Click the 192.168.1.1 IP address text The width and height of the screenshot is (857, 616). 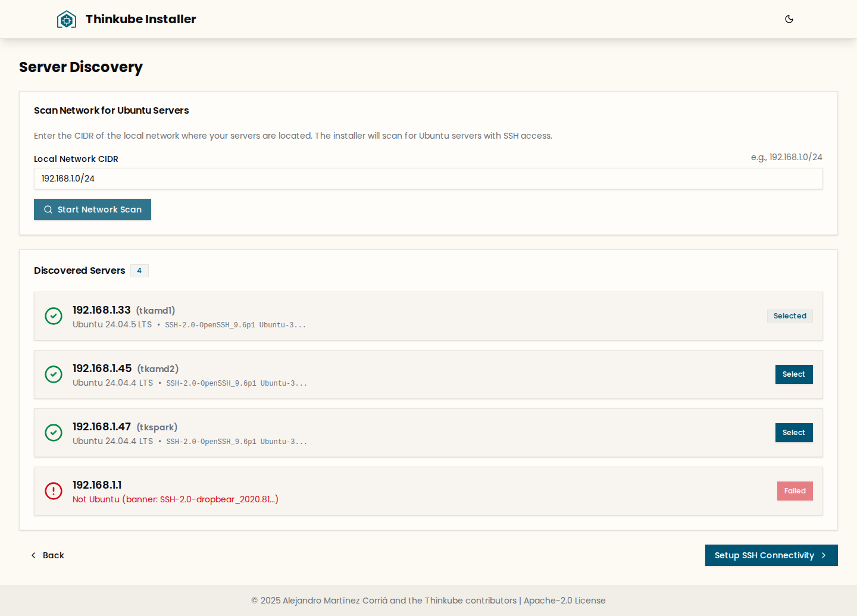(x=97, y=485)
